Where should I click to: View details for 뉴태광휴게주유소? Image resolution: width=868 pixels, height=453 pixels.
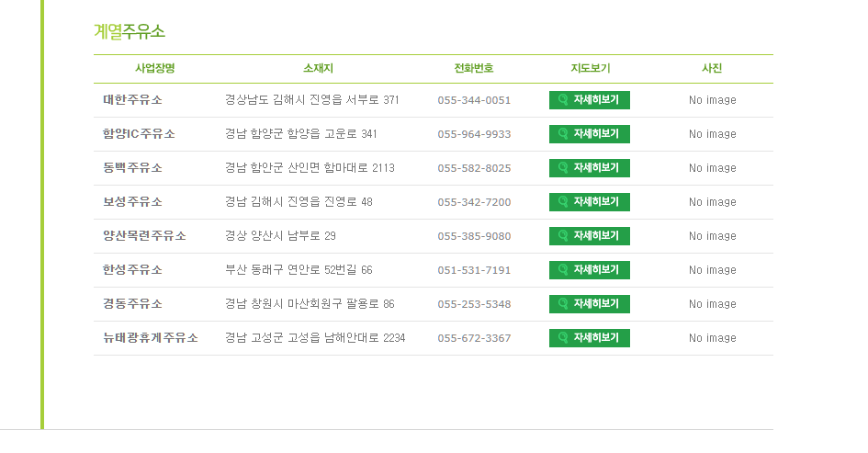[x=590, y=338]
